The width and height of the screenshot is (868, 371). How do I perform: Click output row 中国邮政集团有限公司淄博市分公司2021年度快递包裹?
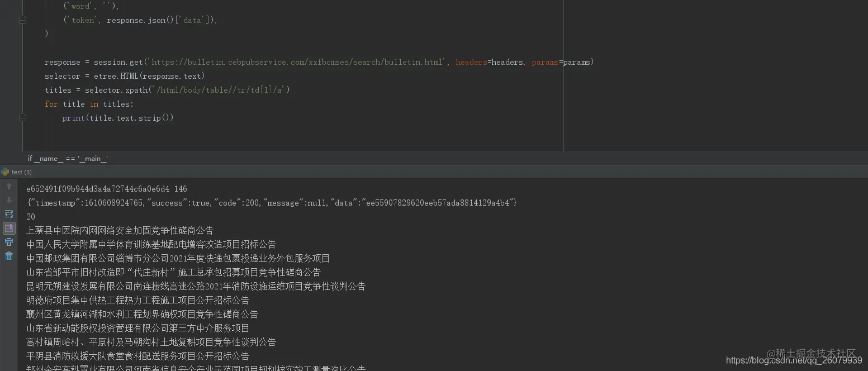[x=178, y=258]
